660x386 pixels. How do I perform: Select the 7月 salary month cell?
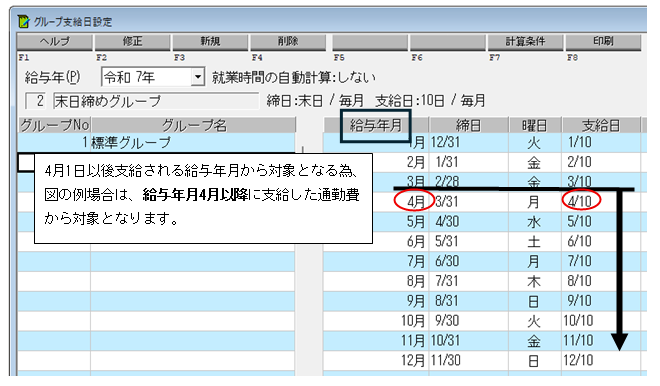376,261
